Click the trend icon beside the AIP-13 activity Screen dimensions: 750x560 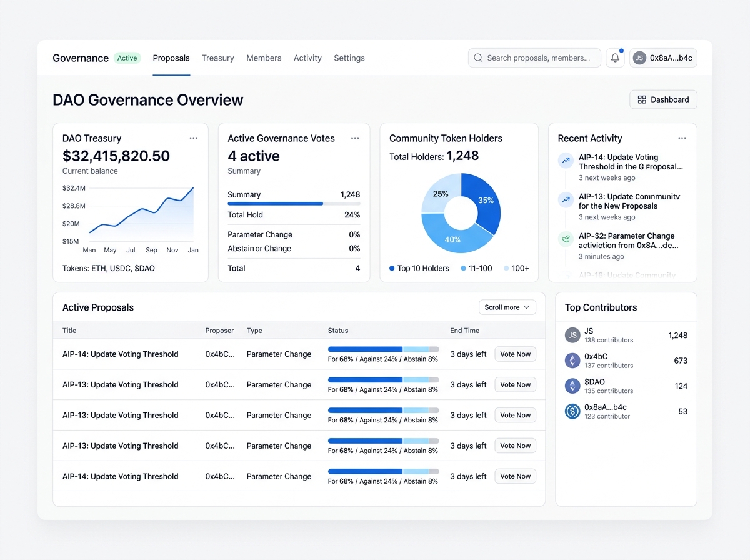pyautogui.click(x=566, y=200)
